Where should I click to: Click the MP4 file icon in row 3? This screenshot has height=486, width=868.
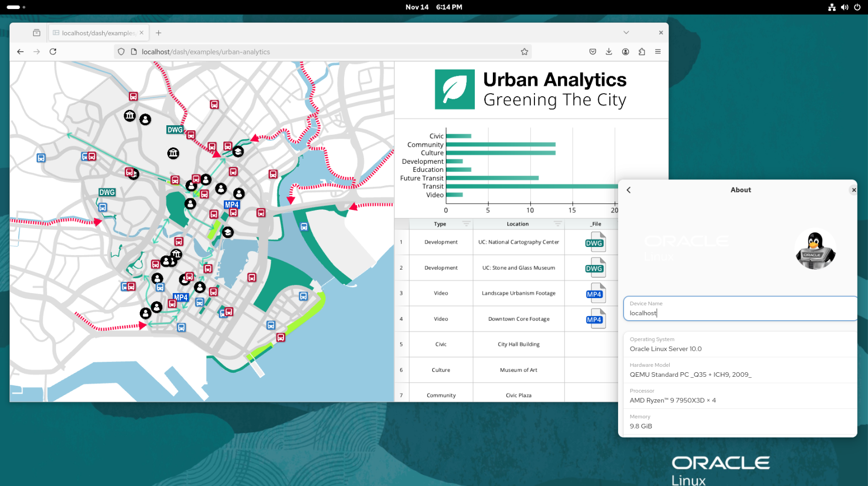click(x=595, y=294)
